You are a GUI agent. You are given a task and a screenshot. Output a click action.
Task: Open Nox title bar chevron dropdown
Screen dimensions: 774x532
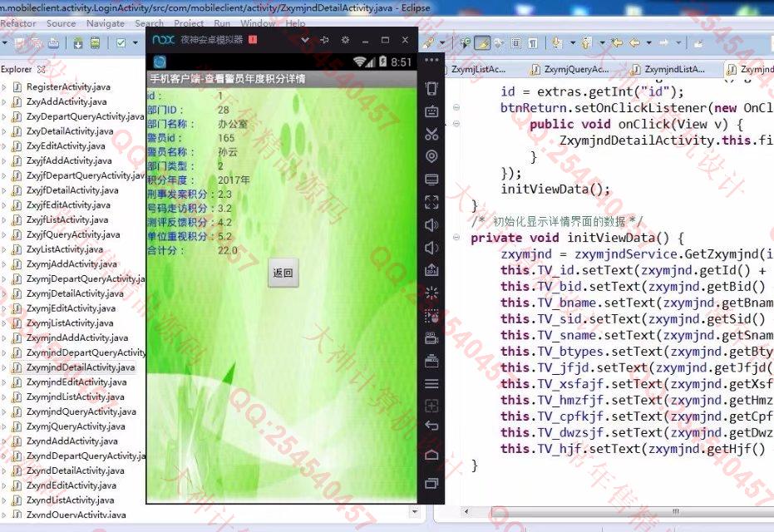tap(305, 40)
